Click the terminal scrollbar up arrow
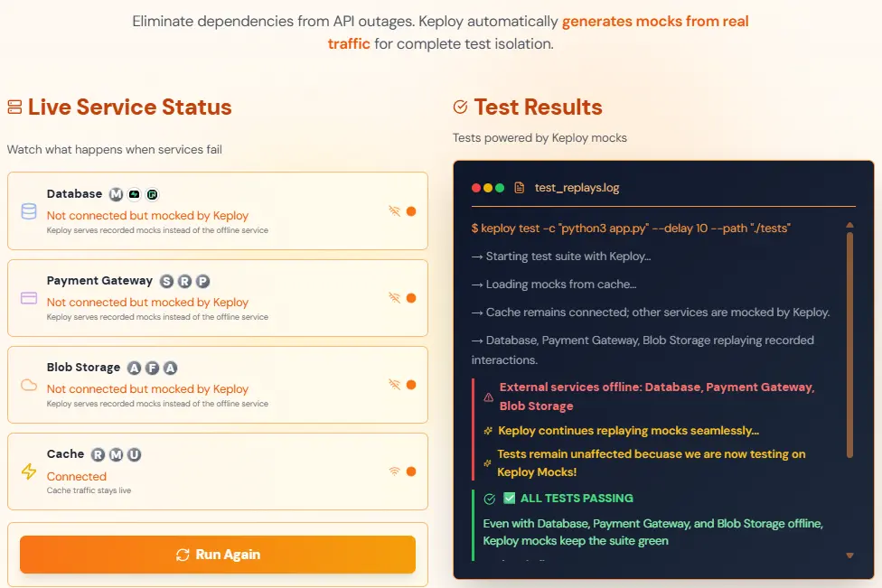This screenshot has height=588, width=882. (850, 225)
